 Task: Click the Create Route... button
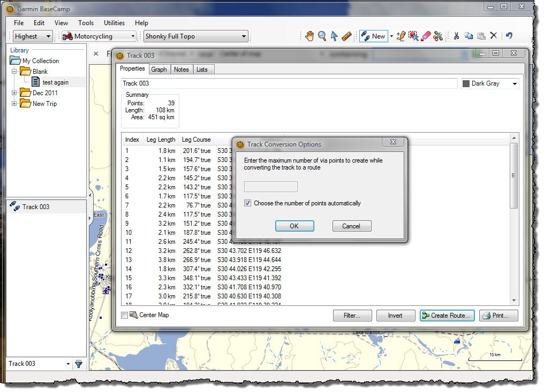[x=447, y=316]
